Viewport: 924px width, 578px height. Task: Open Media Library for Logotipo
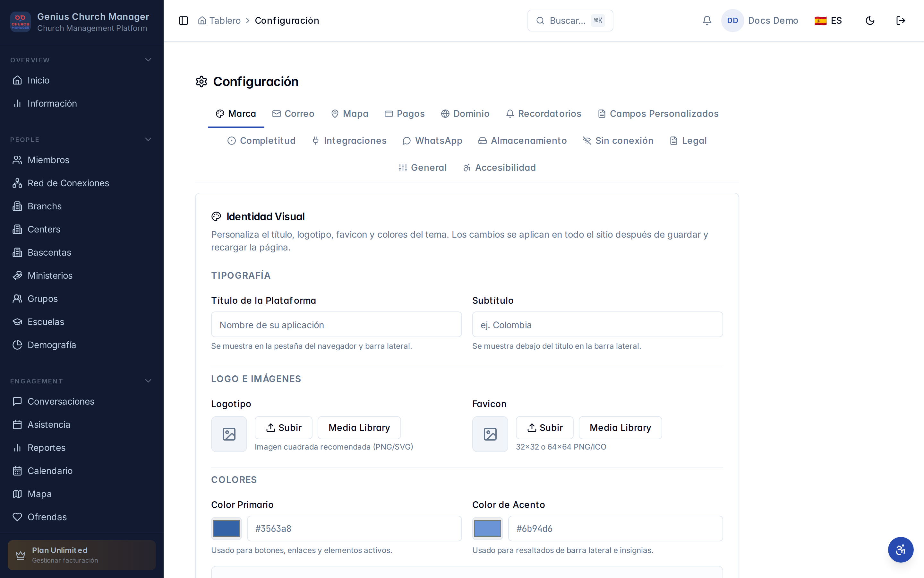359,427
